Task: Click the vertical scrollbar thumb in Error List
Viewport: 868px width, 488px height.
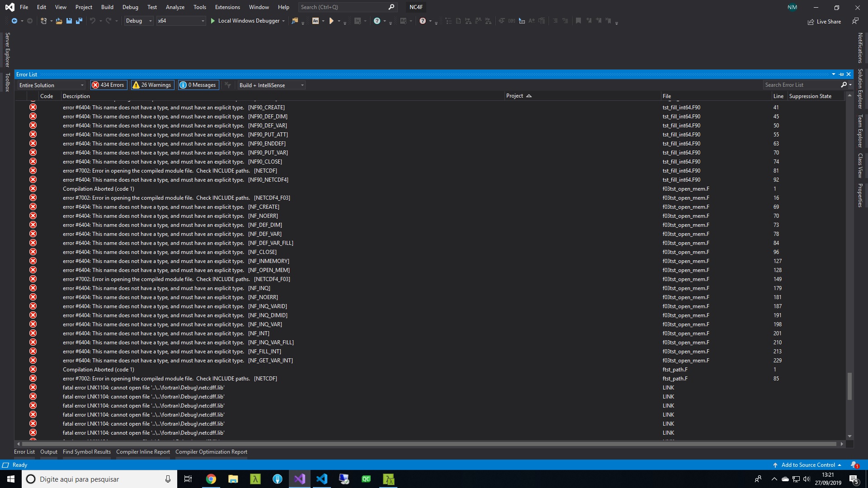Action: click(x=849, y=386)
